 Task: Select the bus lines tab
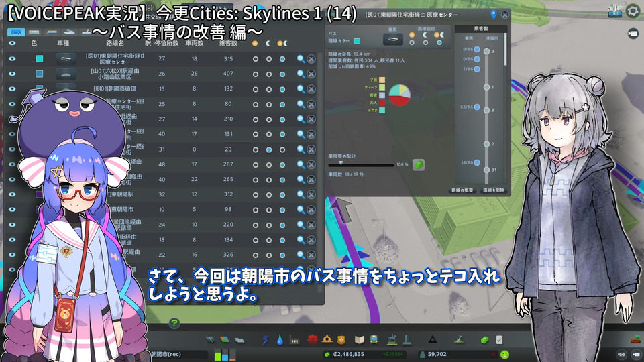point(16,32)
